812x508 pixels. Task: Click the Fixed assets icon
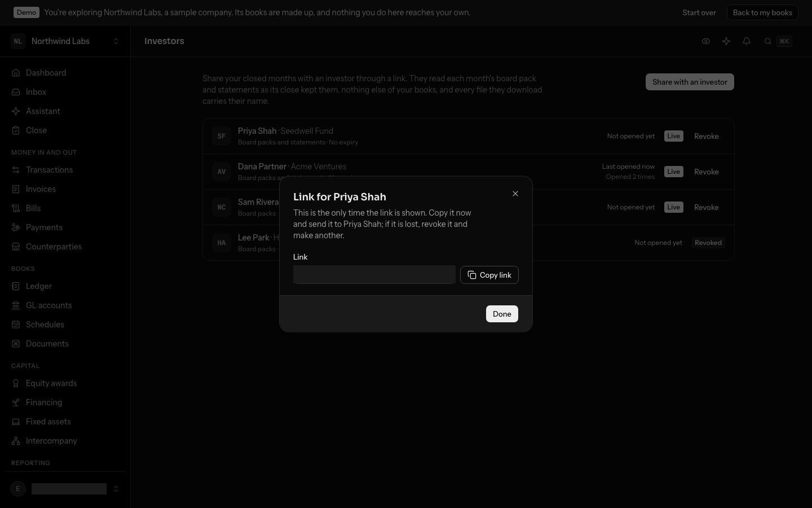(x=16, y=422)
